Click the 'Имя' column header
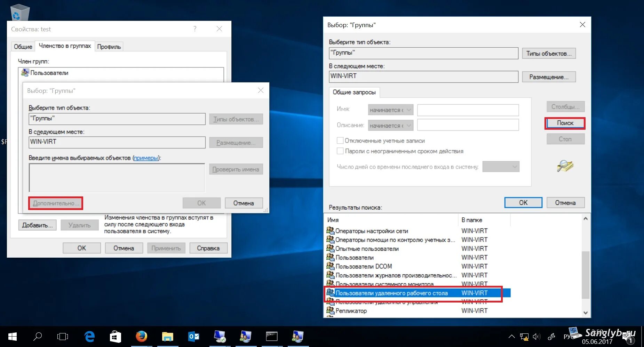Image resolution: width=644 pixels, height=347 pixels. coord(391,220)
